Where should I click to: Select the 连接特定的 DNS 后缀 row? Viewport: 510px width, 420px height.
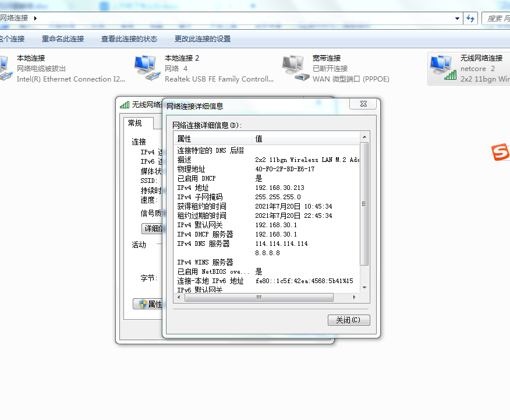(267, 150)
